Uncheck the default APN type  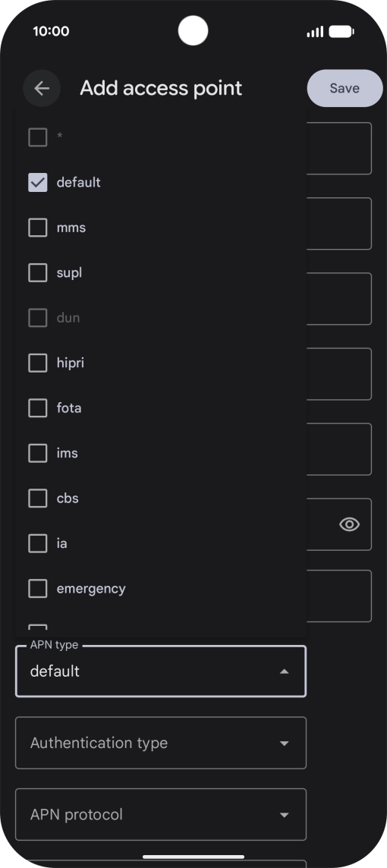(x=38, y=182)
